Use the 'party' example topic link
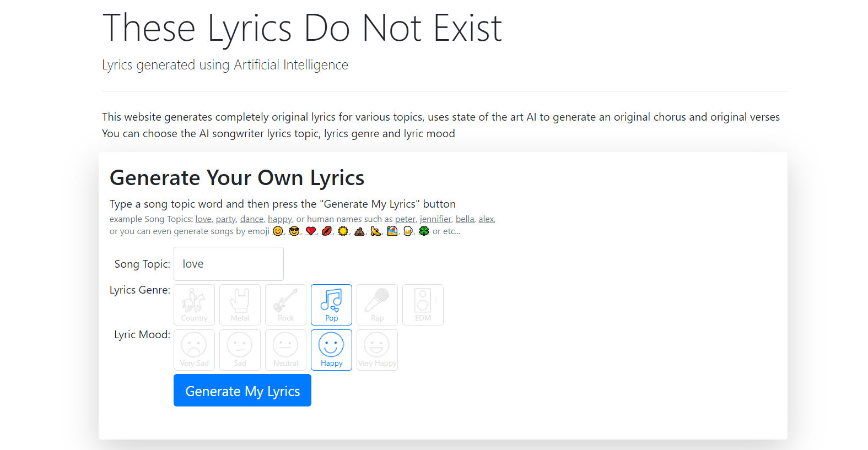Viewport: 868px width, 450px height. tap(225, 219)
